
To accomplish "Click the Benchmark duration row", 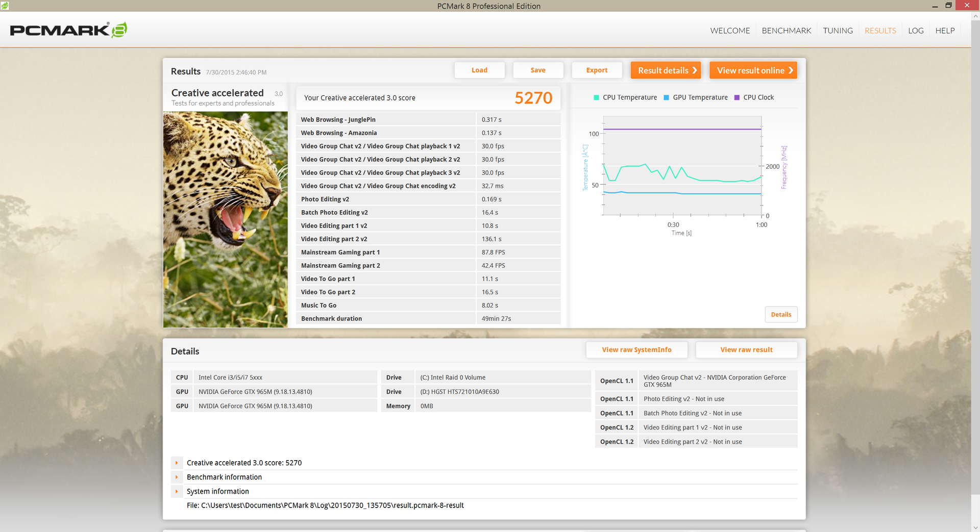I will coord(428,318).
